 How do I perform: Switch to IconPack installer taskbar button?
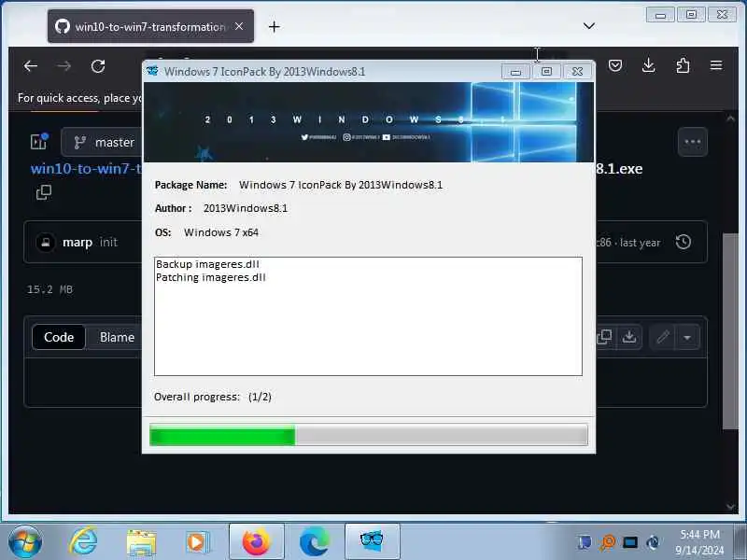372,541
